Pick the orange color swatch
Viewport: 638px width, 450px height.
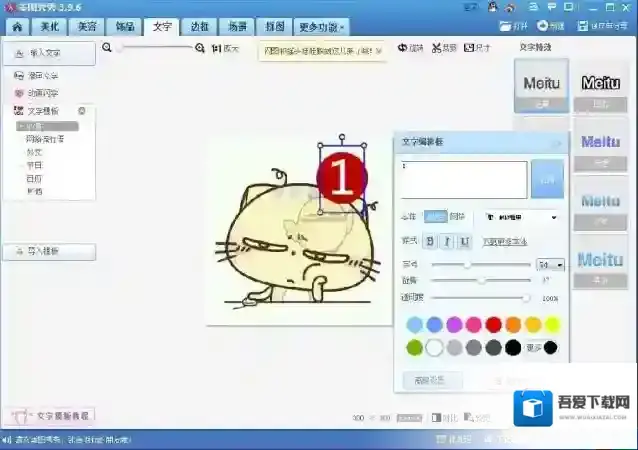513,325
